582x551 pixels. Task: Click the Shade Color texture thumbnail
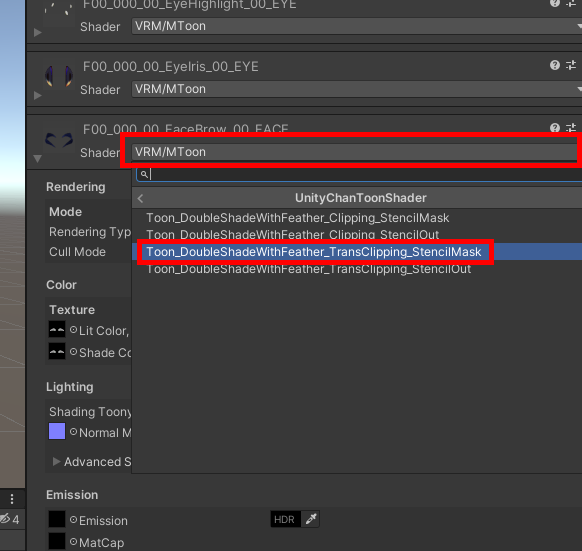(x=57, y=351)
